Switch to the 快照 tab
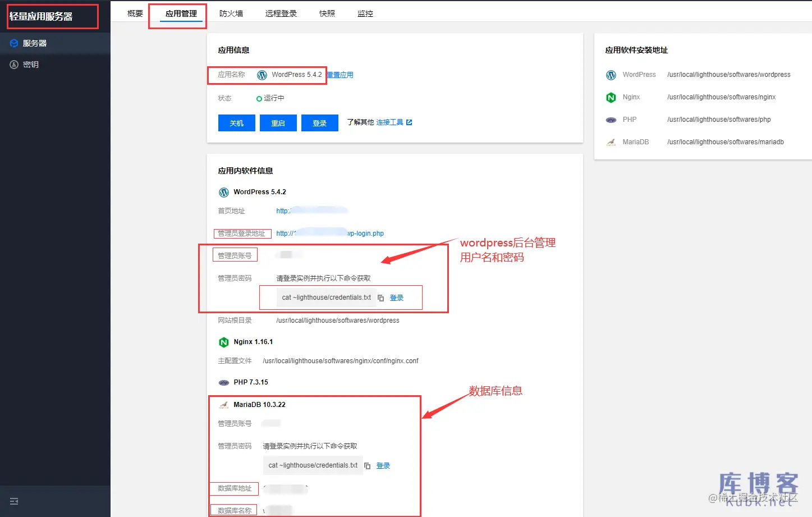The image size is (812, 517). [x=327, y=13]
